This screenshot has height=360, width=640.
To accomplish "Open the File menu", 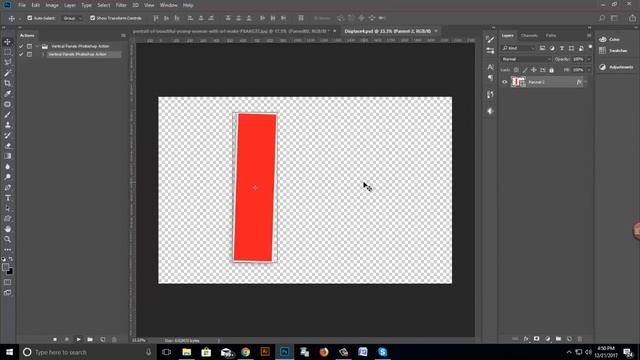I will (22, 5).
